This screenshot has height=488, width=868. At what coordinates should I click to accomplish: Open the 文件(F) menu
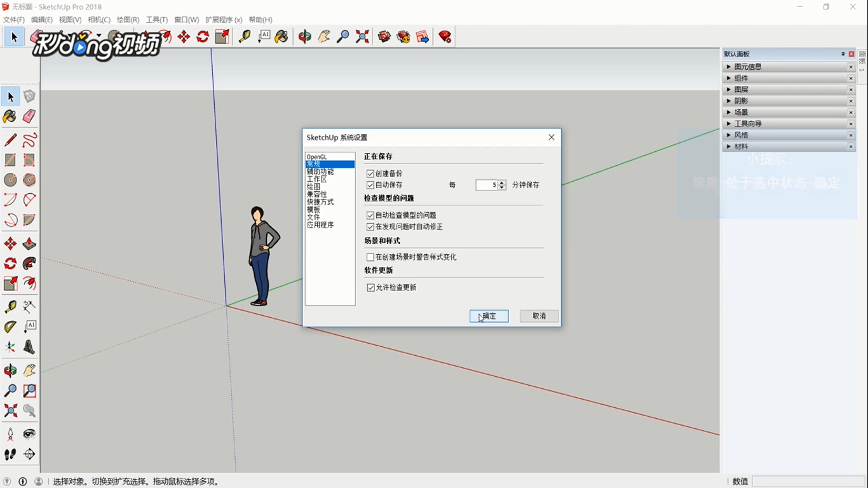click(x=14, y=20)
